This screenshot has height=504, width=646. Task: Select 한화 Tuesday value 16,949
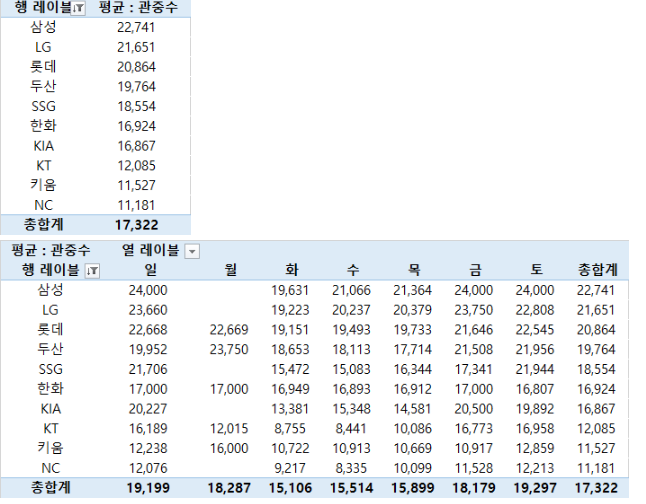[290, 389]
